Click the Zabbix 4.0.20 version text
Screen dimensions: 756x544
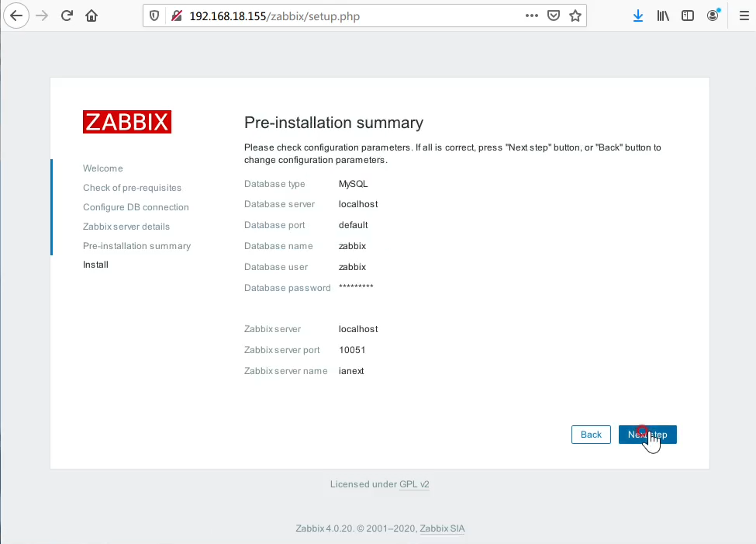(x=324, y=528)
